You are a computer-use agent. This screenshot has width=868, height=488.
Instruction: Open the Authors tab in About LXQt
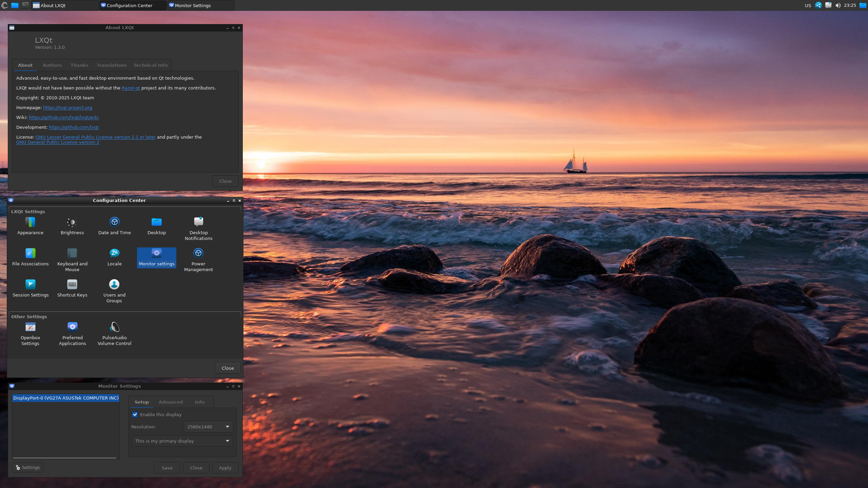(52, 65)
